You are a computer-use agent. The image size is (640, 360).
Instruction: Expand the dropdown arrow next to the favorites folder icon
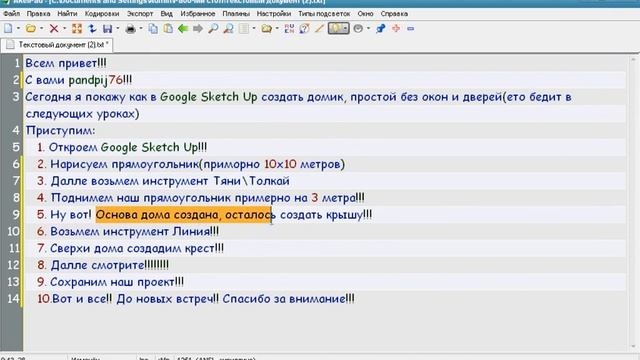pyautogui.click(x=277, y=29)
